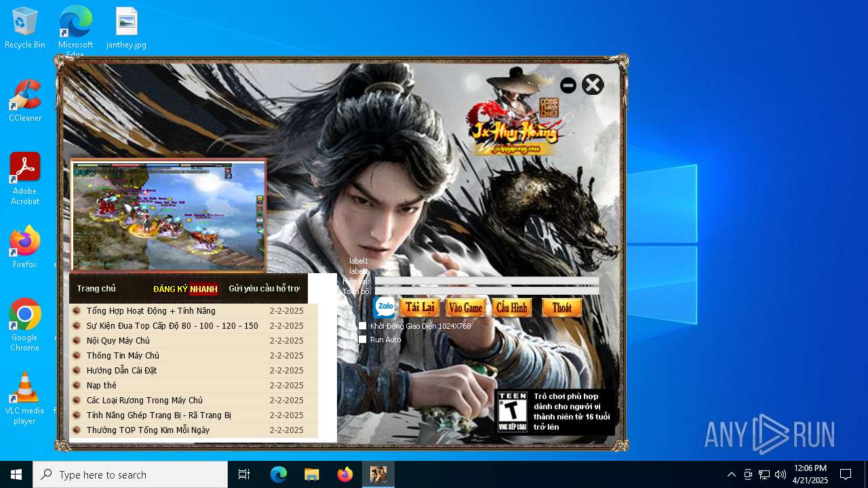Screen dimensions: 868x488
Task: Toggle the Run Auto checkbox
Action: point(363,340)
